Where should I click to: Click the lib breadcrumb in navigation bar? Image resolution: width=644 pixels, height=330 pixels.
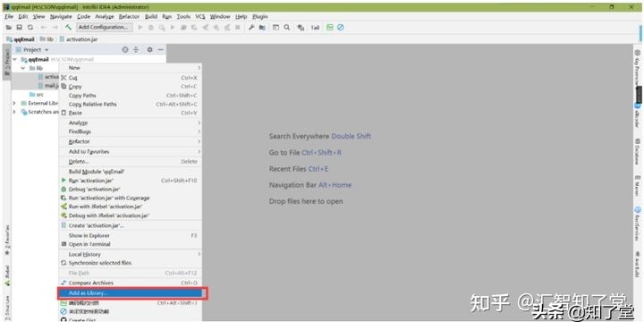coord(47,39)
